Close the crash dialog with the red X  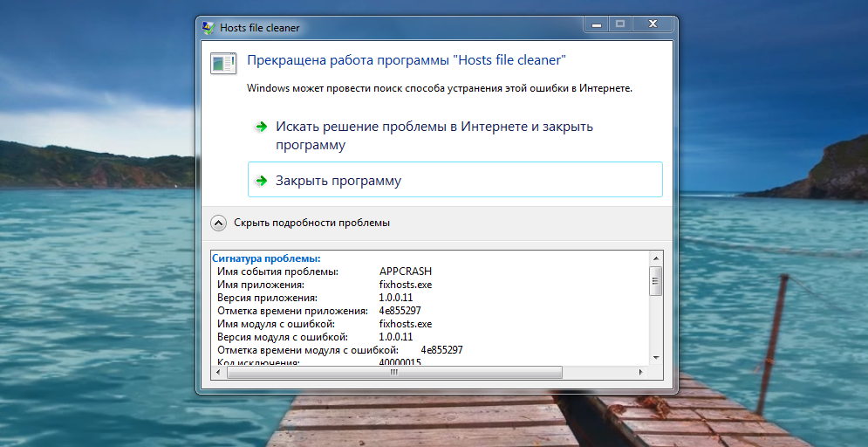[648, 25]
